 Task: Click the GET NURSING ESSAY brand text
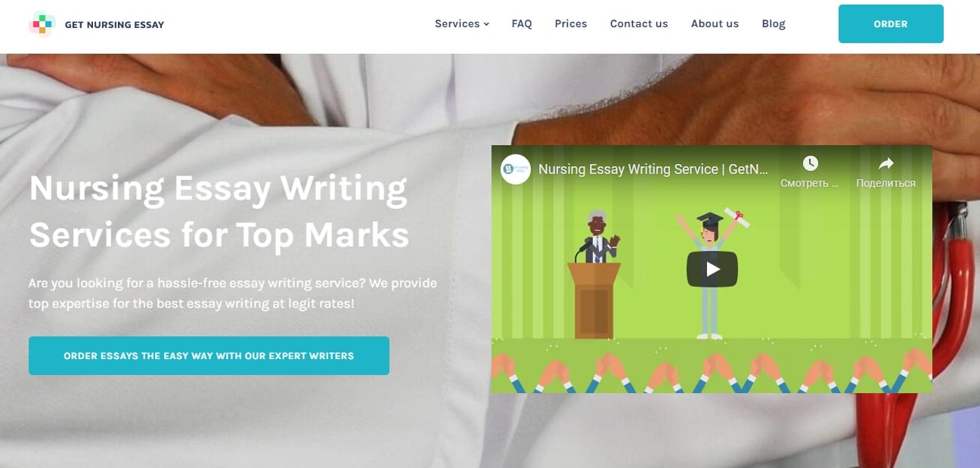114,24
